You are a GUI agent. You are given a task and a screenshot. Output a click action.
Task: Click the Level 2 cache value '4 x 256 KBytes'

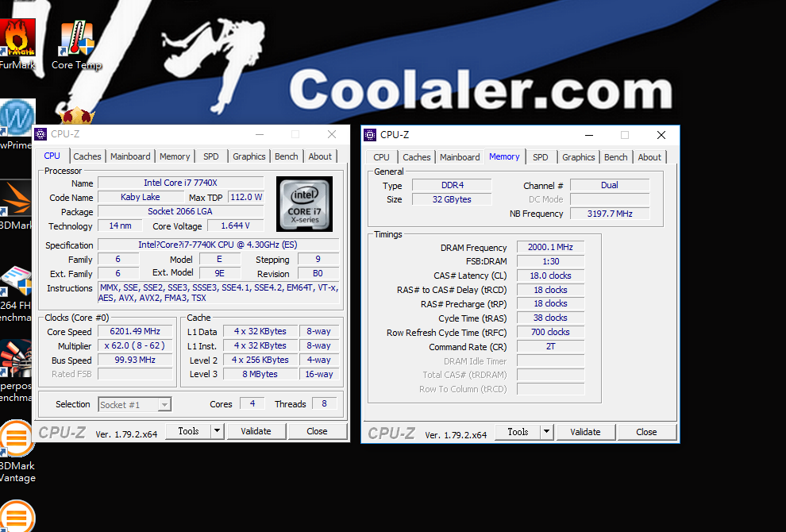[260, 360]
